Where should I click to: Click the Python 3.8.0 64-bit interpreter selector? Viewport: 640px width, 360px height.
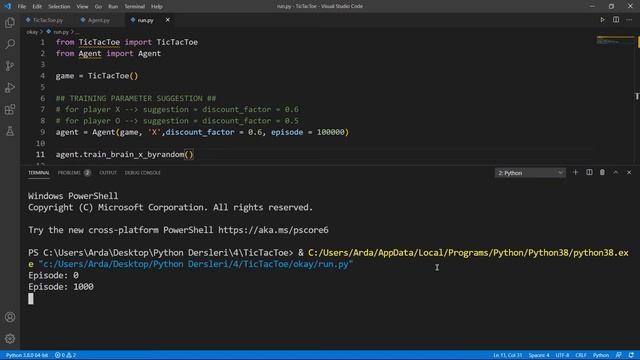[x=27, y=355]
